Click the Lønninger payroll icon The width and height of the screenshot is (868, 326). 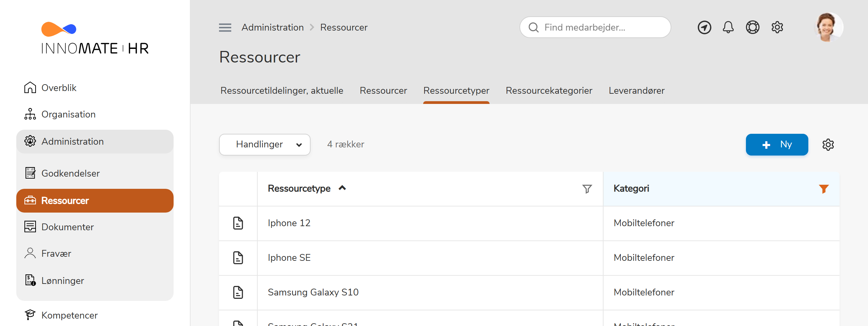[x=30, y=280]
